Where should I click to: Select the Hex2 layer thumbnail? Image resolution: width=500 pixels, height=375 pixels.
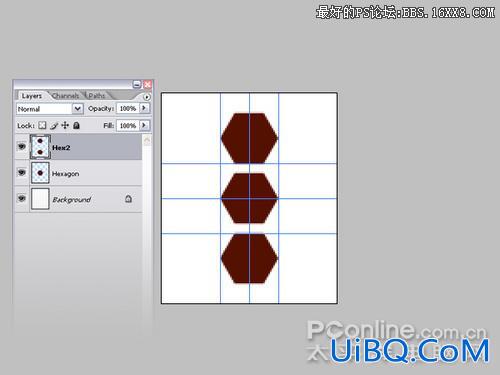tap(40, 147)
